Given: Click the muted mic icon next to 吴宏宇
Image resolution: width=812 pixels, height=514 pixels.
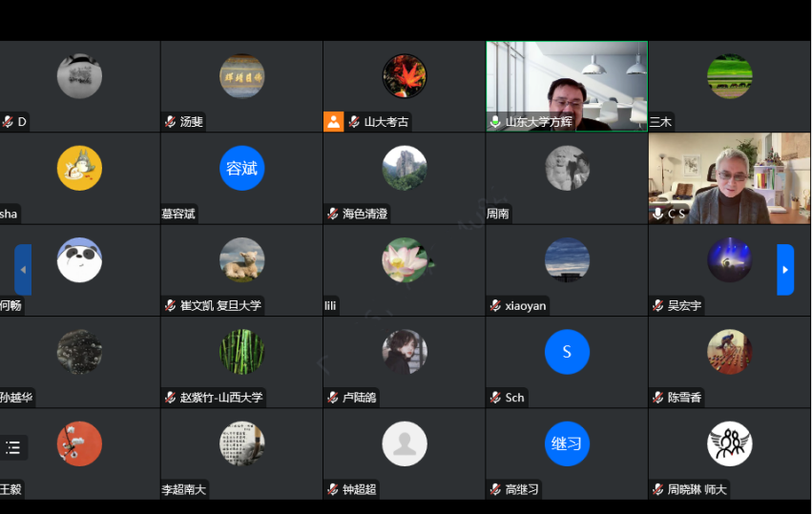Looking at the screenshot, I should [658, 306].
